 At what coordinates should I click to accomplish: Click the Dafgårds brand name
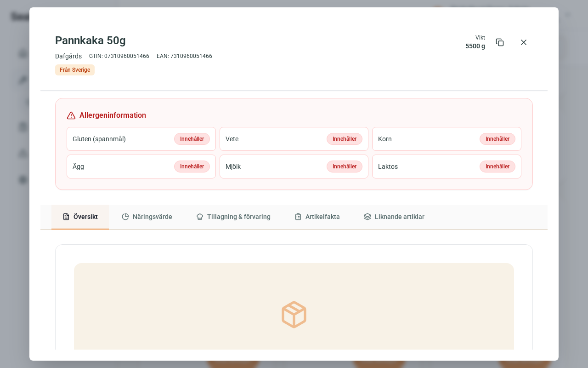[x=68, y=56]
